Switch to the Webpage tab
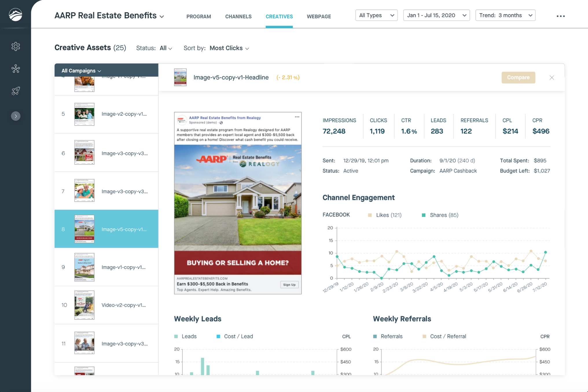The image size is (588, 392). point(319,16)
